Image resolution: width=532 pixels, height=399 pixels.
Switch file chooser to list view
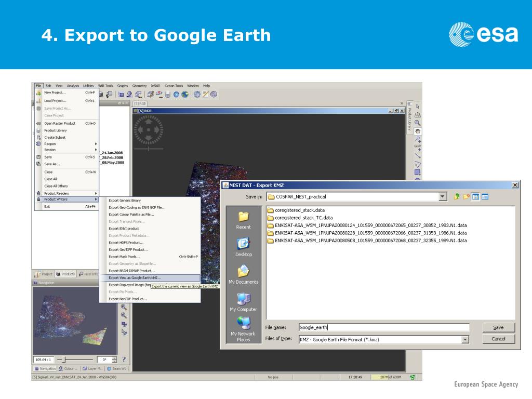476,196
